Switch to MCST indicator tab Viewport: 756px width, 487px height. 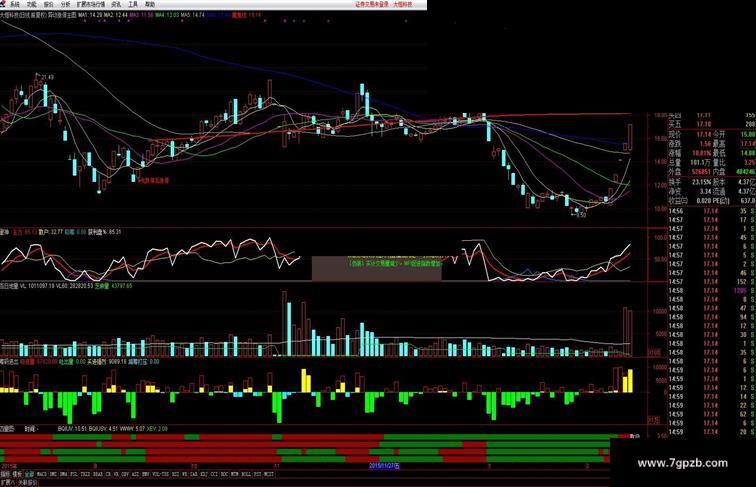point(269,474)
